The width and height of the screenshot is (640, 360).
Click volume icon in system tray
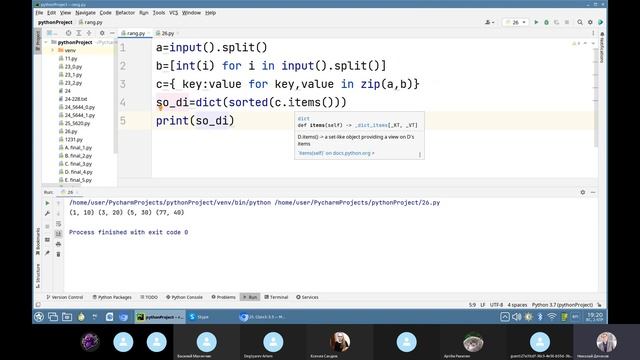coord(516,317)
